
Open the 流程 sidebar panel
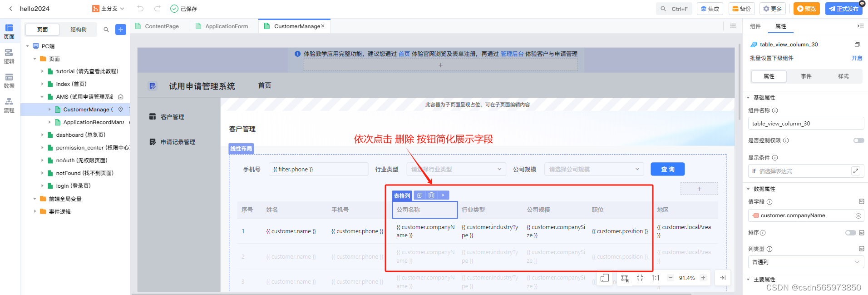[x=9, y=105]
